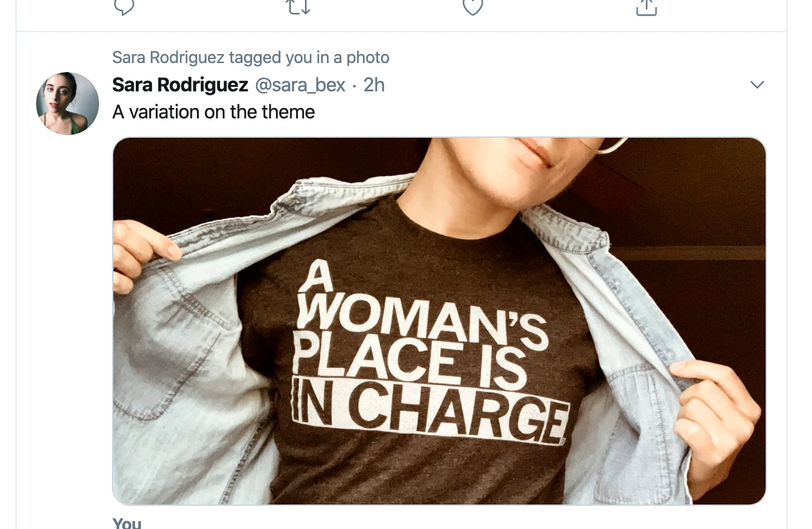Open the share icon on the previous tweet
Image resolution: width=812 pixels, height=529 pixels.
tap(646, 6)
